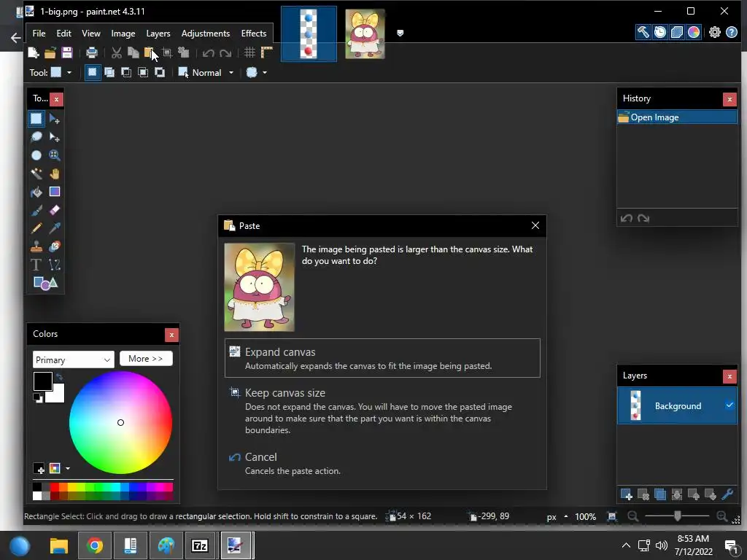Pick the Ellipse Select tool

[x=36, y=155]
